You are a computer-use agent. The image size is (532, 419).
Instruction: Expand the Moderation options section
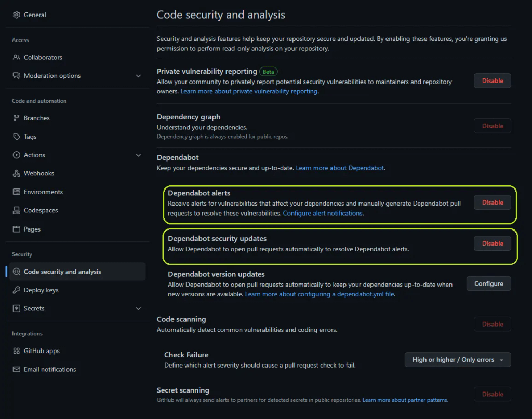[138, 75]
